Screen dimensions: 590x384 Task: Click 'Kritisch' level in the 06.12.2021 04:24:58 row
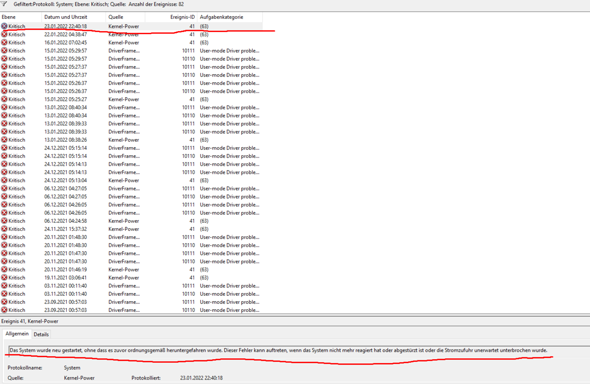(17, 221)
